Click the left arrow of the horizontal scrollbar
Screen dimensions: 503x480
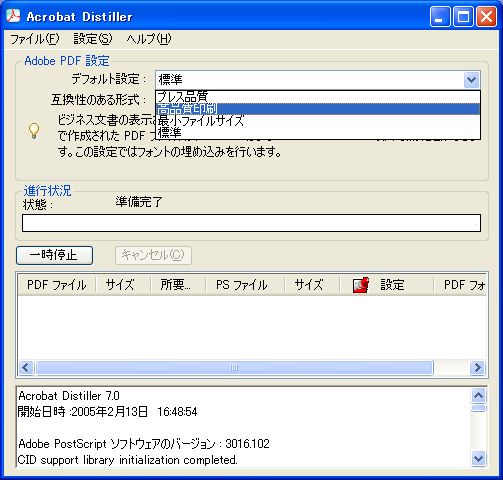point(26,368)
